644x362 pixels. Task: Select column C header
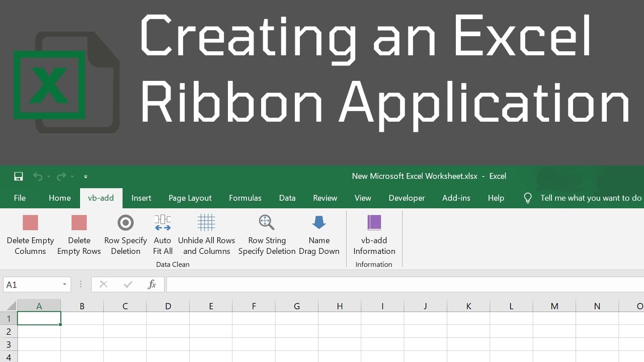(x=125, y=306)
